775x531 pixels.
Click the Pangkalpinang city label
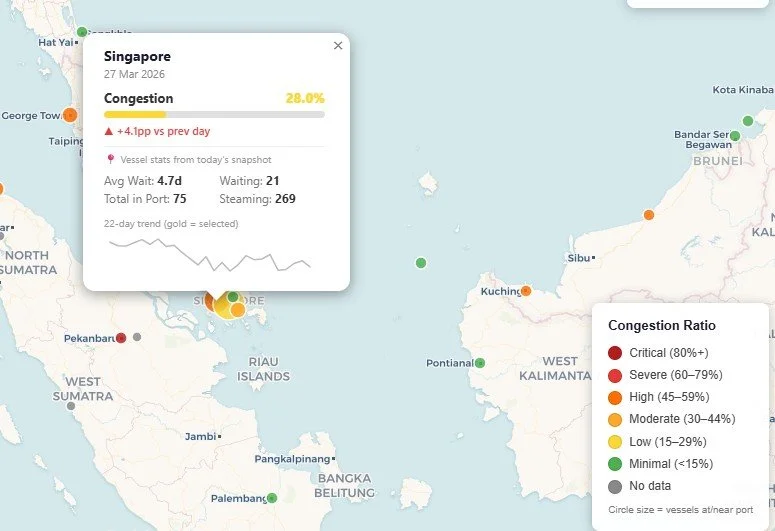coord(292,459)
